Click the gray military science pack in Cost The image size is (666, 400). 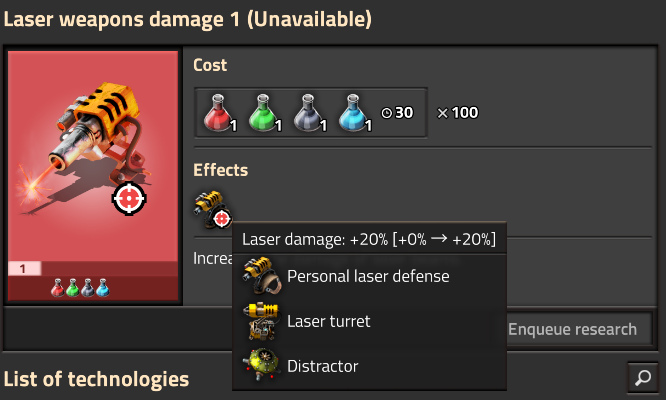tap(309, 113)
